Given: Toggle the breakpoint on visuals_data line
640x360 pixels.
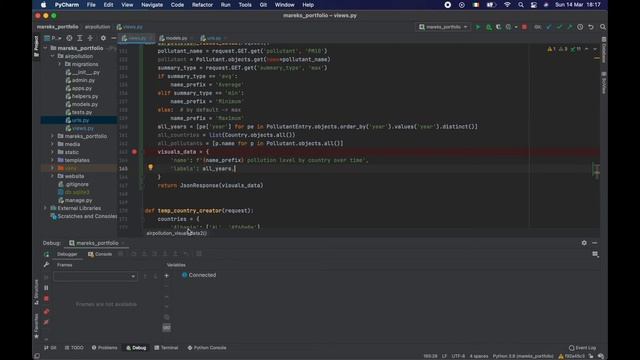Looking at the screenshot, I should (134, 151).
